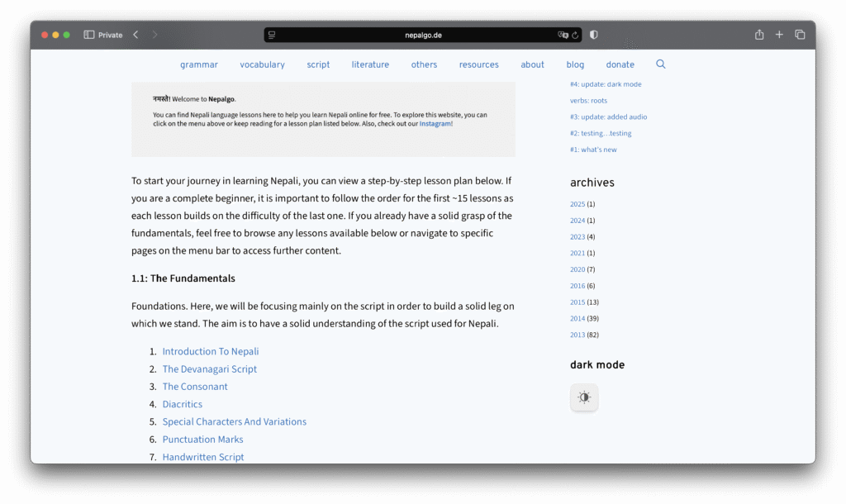Viewport: 846px width, 504px height.
Task: Open 'verbs: roots' post
Action: click(588, 100)
